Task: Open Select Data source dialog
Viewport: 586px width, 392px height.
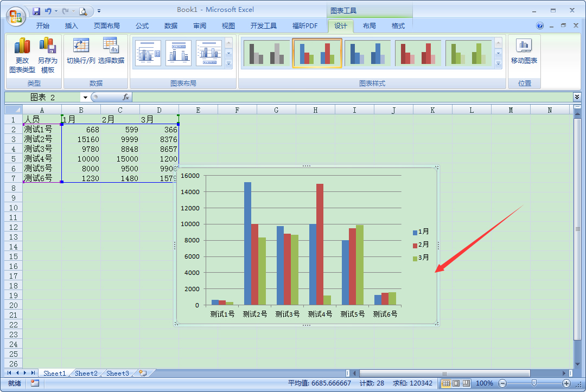Action: (112, 53)
